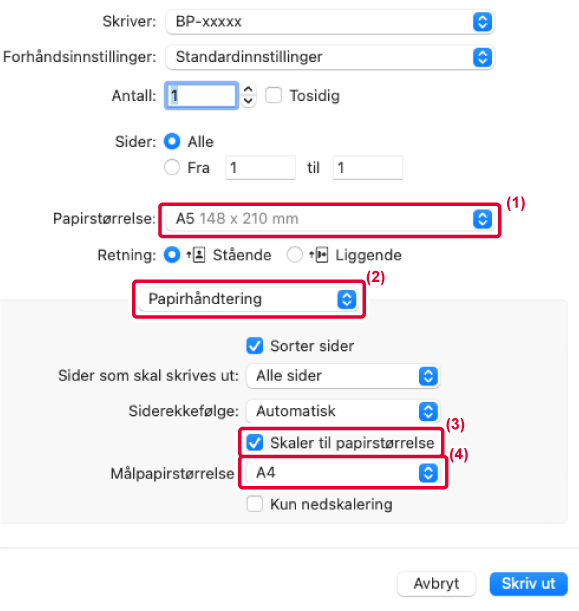
Task: Select the Fra page range radio button
Action: [172, 168]
